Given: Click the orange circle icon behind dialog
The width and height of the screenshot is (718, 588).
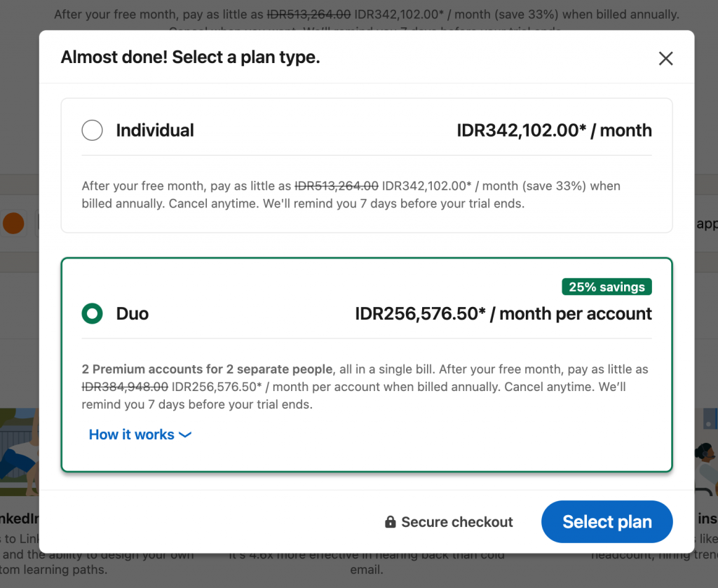Looking at the screenshot, I should click(13, 224).
